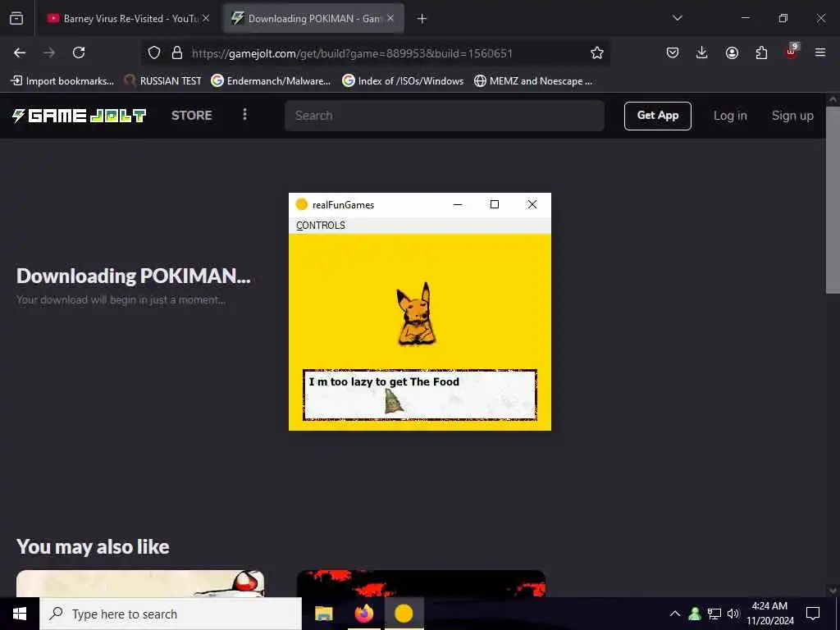Click 'I m too lazy to get The Food' text
Screen dimensions: 840x630
coord(384,382)
